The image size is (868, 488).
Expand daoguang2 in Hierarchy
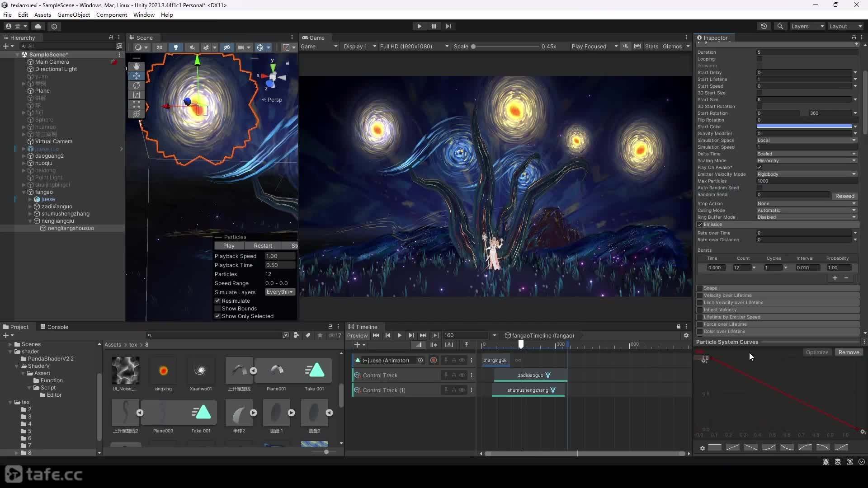coord(24,156)
